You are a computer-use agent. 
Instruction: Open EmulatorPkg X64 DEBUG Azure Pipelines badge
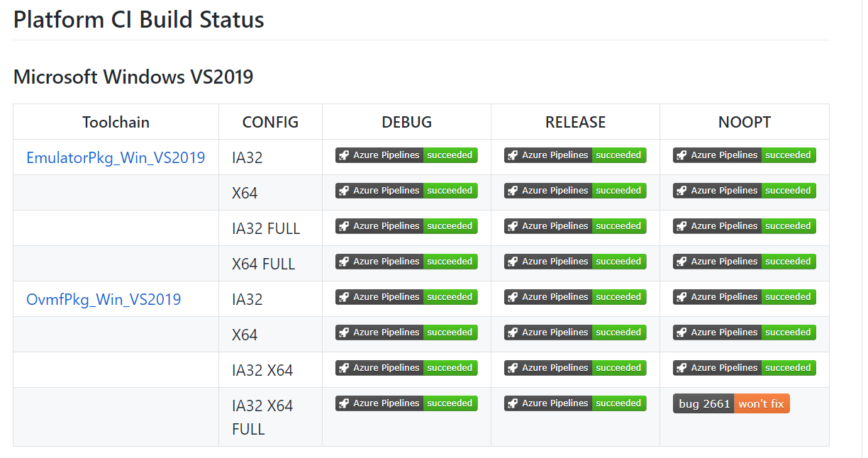point(406,191)
